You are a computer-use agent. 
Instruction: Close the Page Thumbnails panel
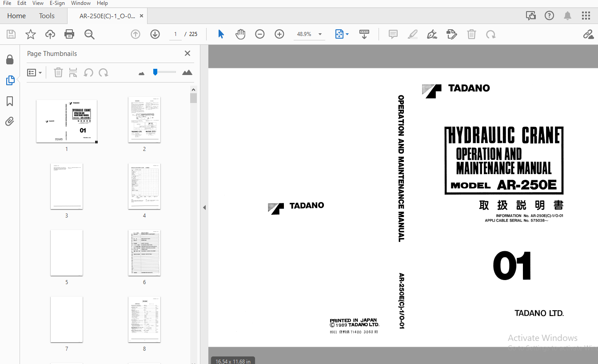[187, 53]
